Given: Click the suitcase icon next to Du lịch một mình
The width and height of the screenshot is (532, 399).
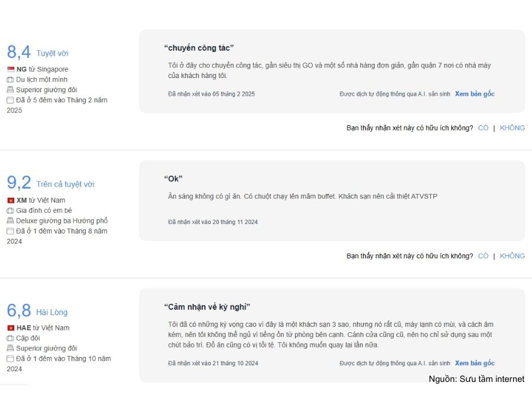Looking at the screenshot, I should click(x=10, y=80).
